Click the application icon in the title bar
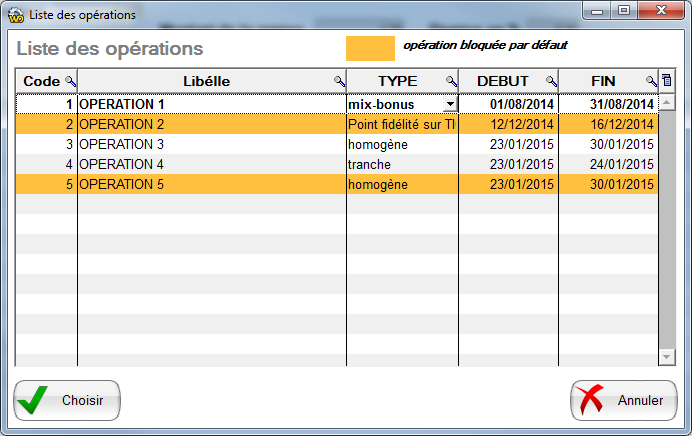 point(16,14)
